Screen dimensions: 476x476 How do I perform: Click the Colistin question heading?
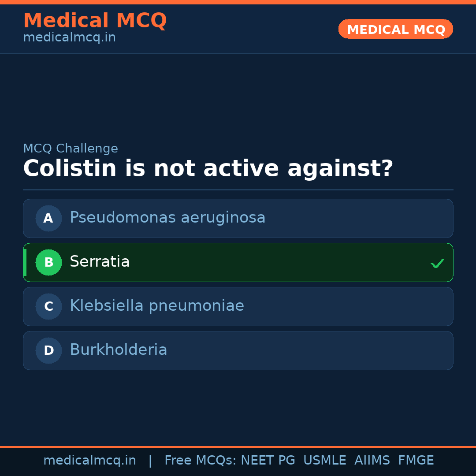click(x=208, y=169)
